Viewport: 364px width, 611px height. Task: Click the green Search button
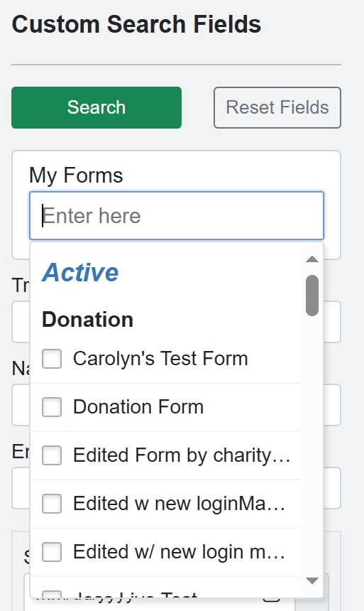(96, 107)
